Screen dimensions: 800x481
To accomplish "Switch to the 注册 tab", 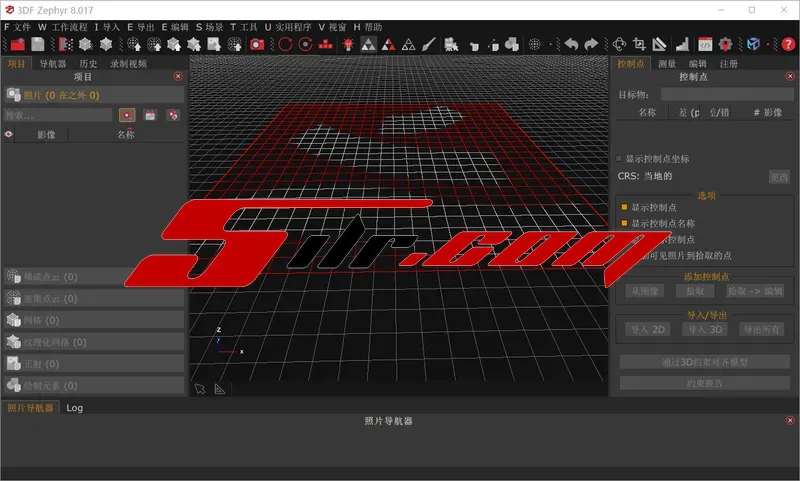I will point(729,64).
